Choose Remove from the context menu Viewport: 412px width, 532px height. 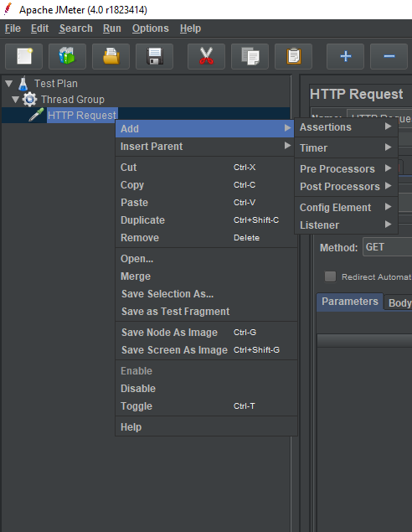pos(207,238)
